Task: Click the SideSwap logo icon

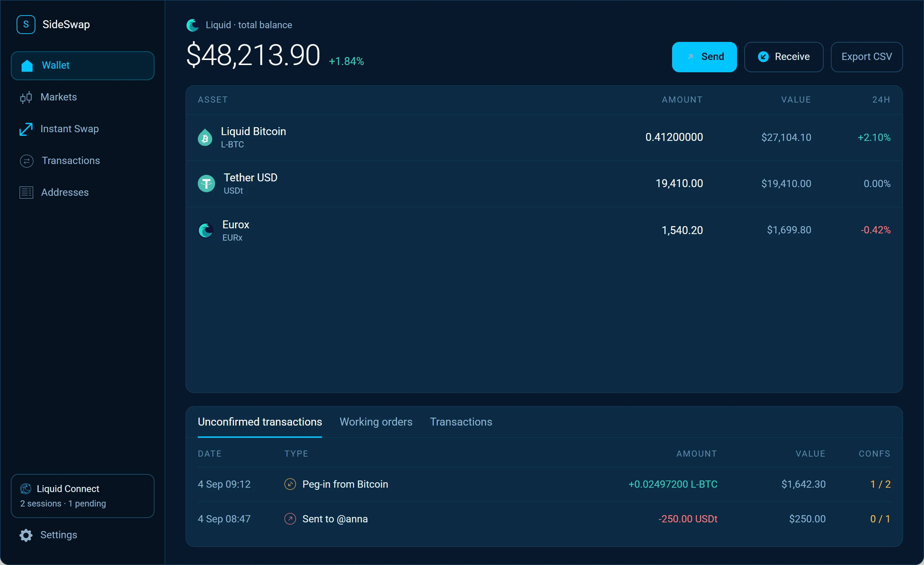Action: coord(26,25)
